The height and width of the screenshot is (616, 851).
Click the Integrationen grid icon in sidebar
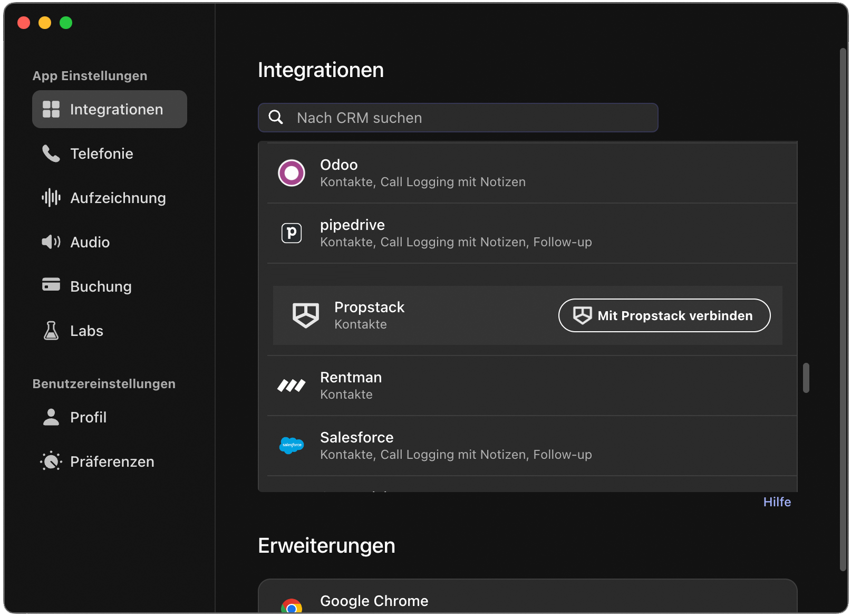click(x=51, y=109)
